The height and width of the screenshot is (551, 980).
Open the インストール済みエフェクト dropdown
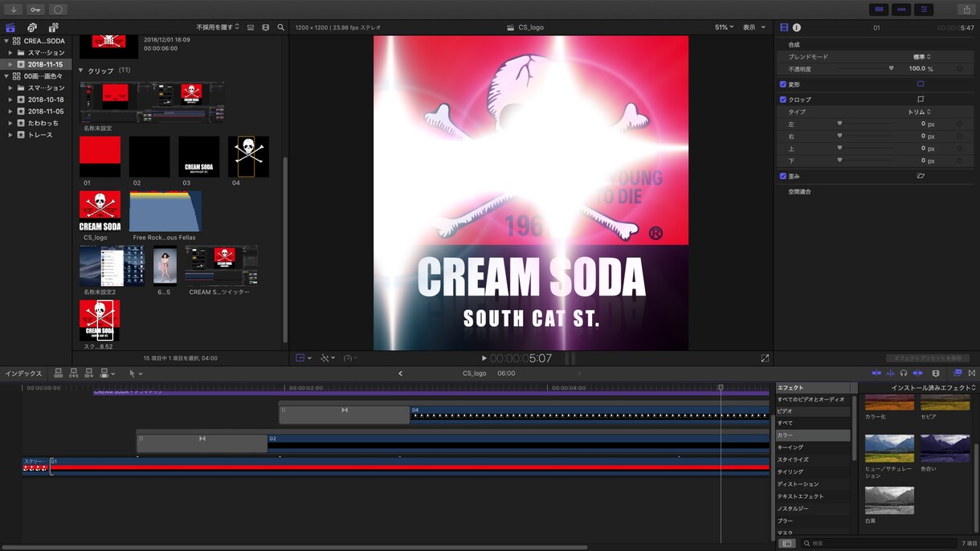click(933, 388)
